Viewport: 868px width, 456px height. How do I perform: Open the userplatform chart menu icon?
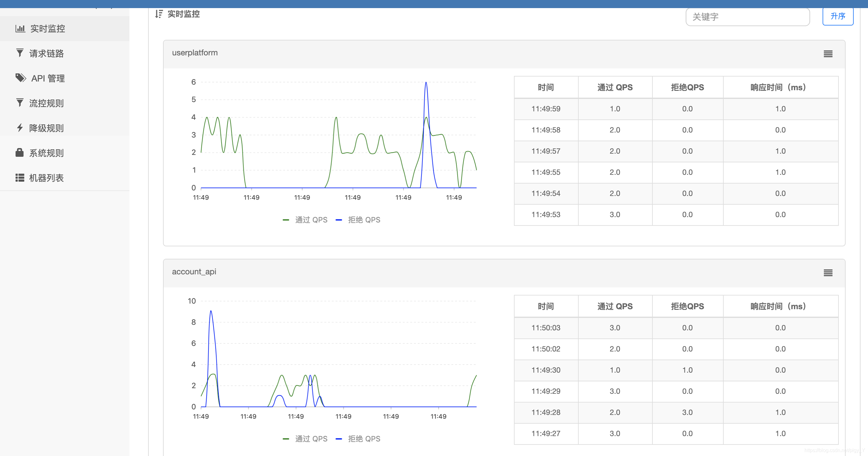[828, 54]
